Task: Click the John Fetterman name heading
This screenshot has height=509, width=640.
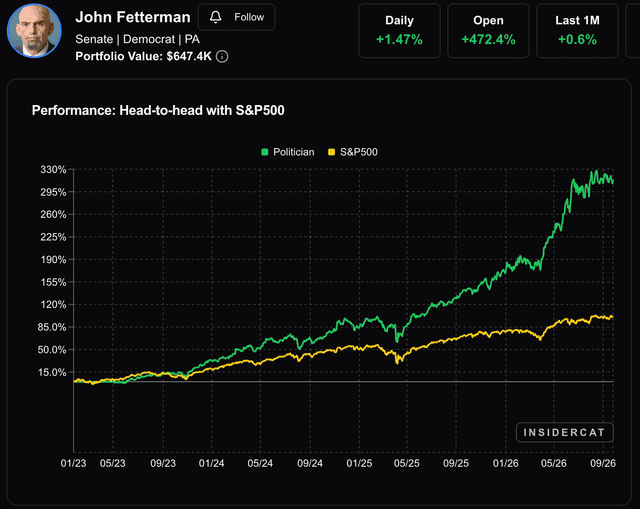Action: tap(133, 17)
